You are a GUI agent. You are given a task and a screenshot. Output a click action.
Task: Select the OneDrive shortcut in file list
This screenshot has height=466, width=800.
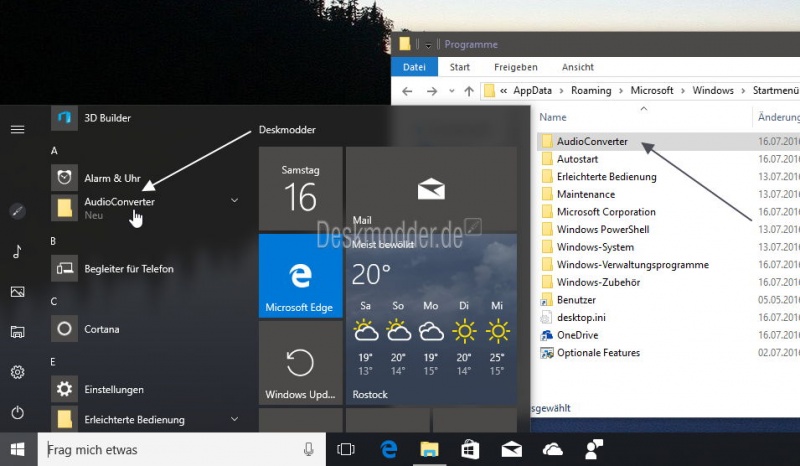coord(577,335)
